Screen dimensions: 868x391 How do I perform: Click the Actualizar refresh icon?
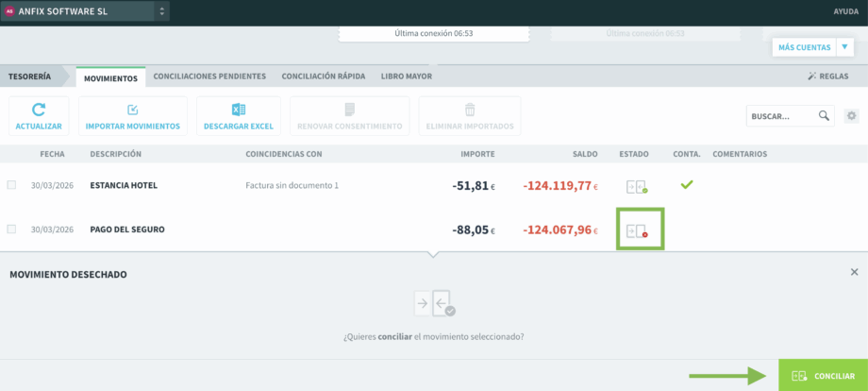tap(39, 110)
